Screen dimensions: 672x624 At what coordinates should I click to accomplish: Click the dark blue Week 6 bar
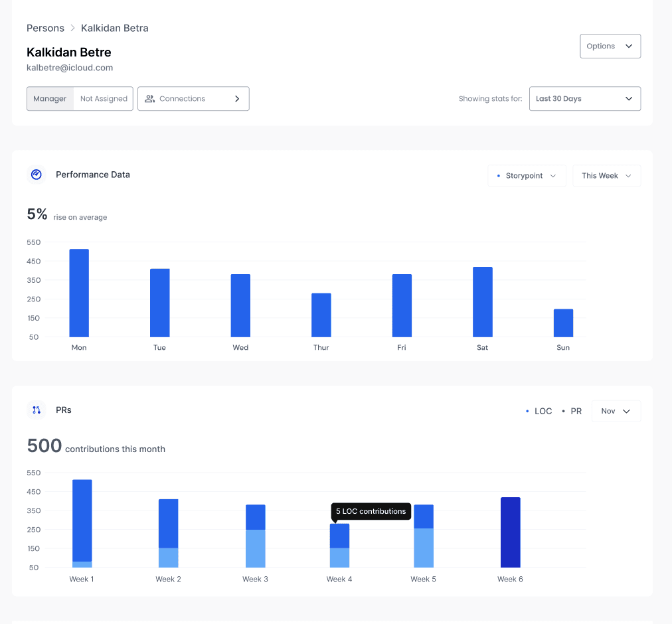click(510, 532)
